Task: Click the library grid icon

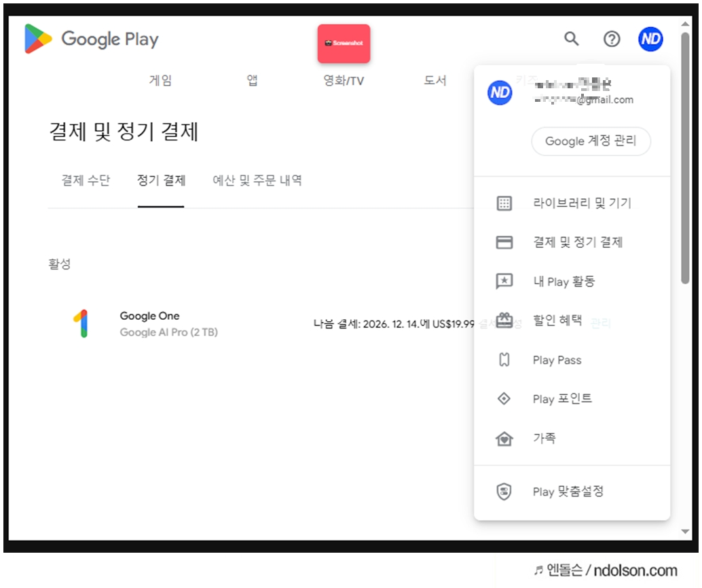Action: [504, 203]
